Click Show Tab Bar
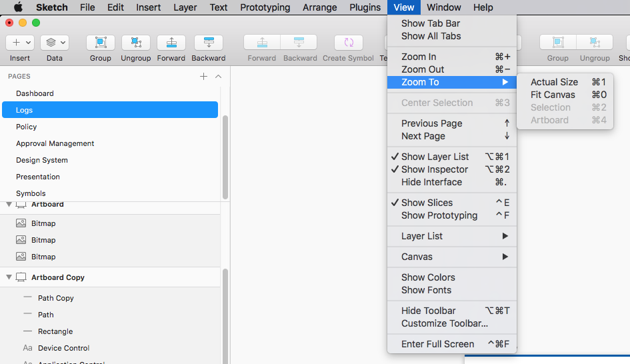The height and width of the screenshot is (364, 630). (451, 23)
